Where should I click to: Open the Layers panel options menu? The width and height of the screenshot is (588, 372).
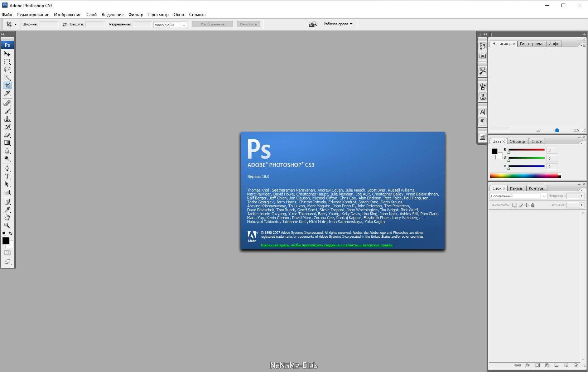pos(583,190)
